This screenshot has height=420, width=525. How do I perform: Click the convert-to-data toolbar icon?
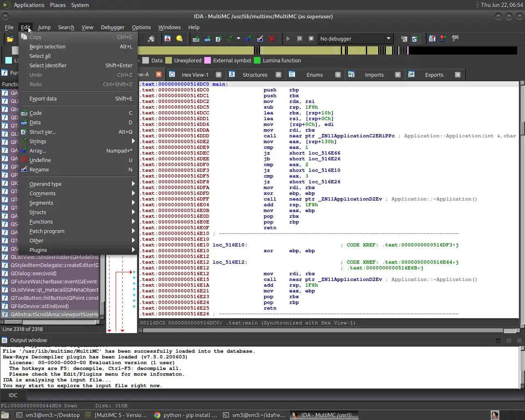[207, 39]
